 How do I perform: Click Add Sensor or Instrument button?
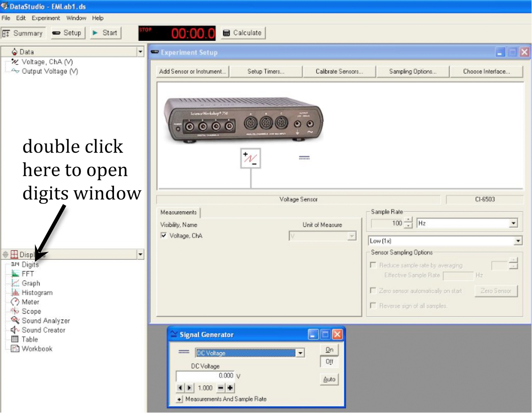pos(192,71)
